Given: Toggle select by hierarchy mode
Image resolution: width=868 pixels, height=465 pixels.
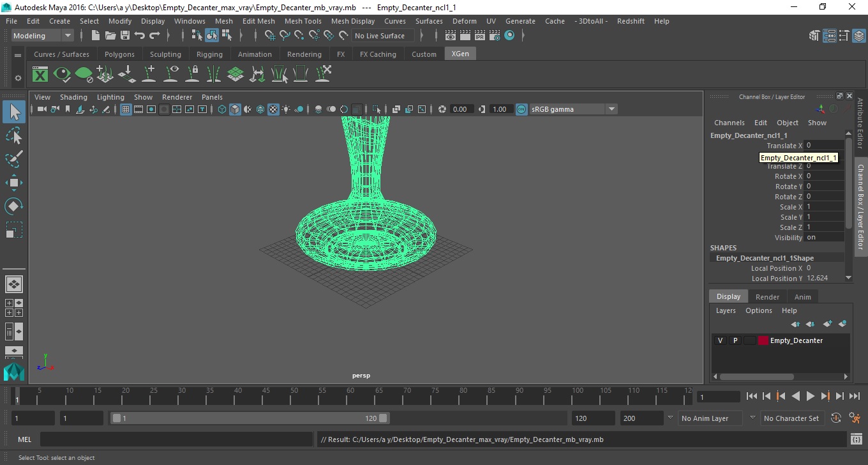Looking at the screenshot, I should [x=197, y=36].
